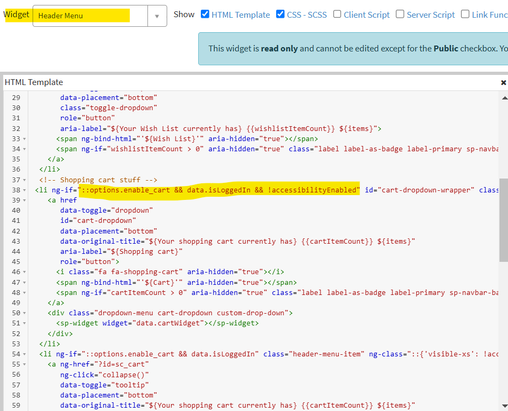The image size is (508, 411).
Task: Click the Show label
Action: point(184,15)
